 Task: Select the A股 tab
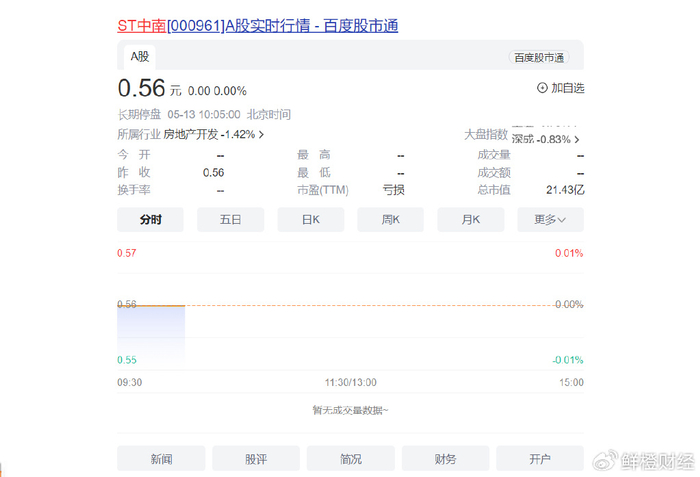[x=140, y=57]
